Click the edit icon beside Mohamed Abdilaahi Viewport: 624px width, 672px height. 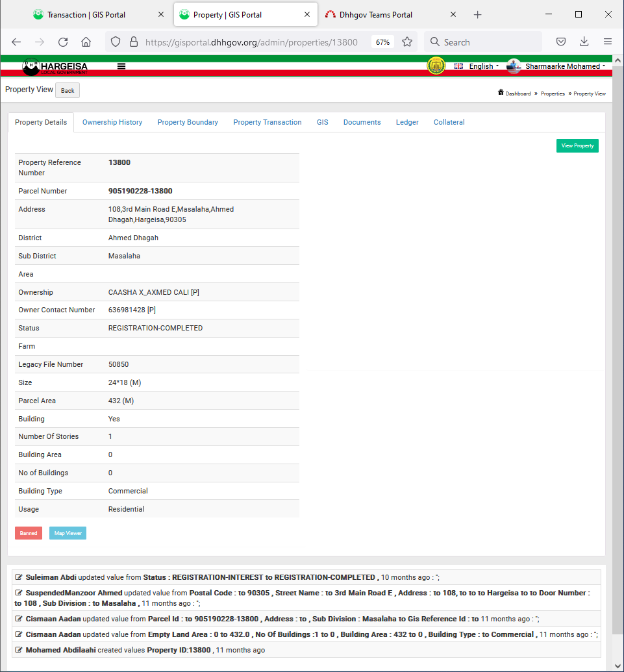point(18,650)
